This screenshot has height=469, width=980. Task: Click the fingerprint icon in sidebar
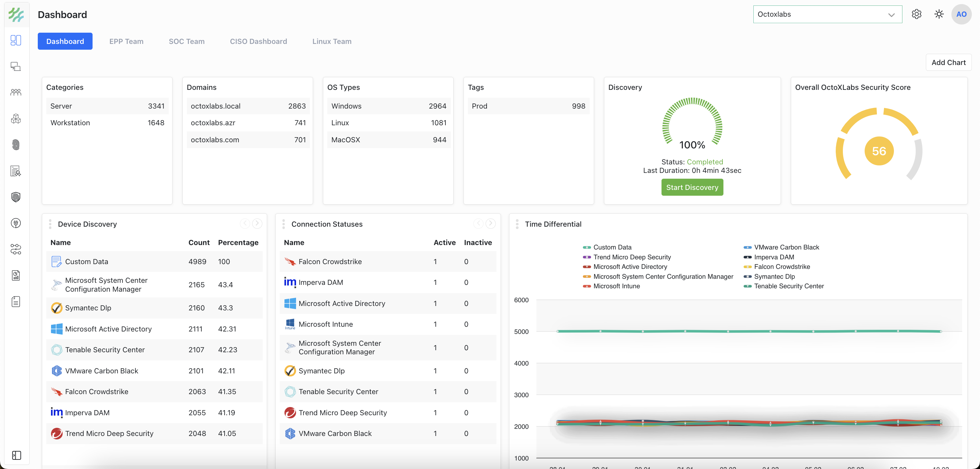point(16,145)
